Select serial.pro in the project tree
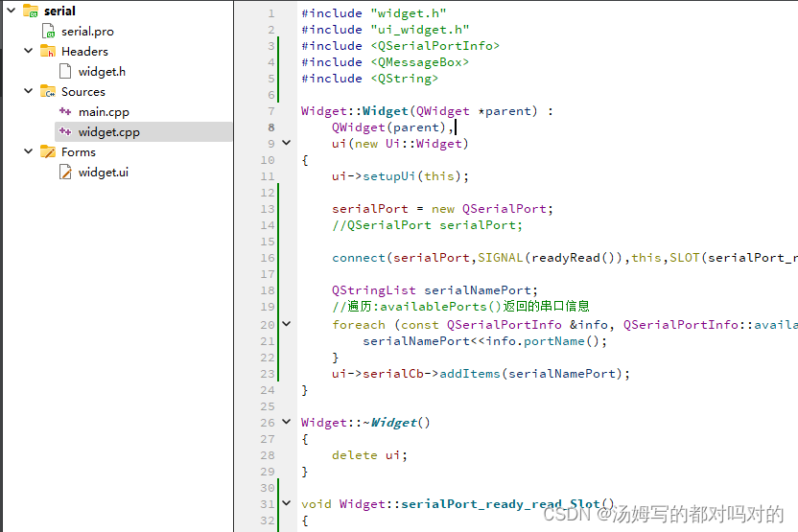 point(87,32)
